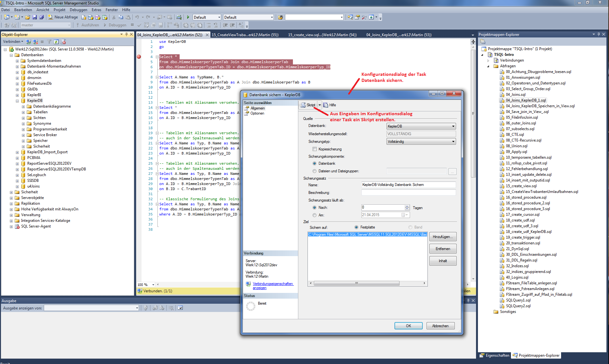Click the filter funnel icon in Objekt-Explorer
Viewport: 609px width, 364px height.
49,42
